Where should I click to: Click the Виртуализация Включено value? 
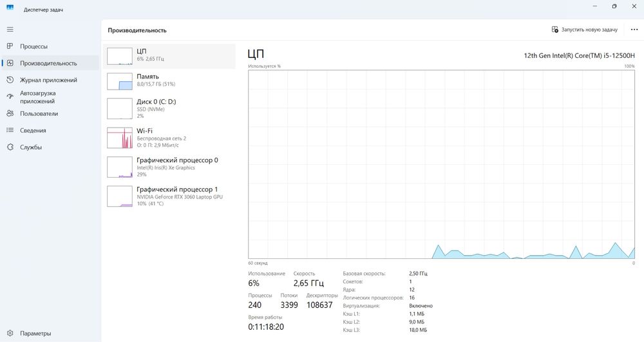[x=421, y=306]
